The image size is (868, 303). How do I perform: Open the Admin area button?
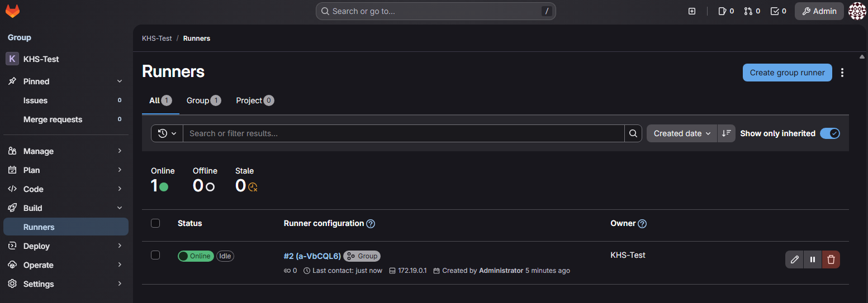[x=819, y=11]
